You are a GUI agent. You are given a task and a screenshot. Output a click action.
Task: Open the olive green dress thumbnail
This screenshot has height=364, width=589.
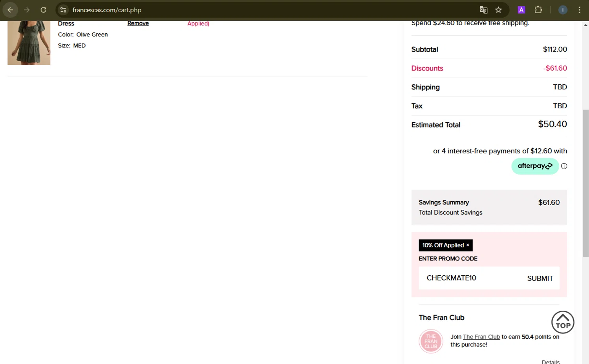click(x=29, y=43)
